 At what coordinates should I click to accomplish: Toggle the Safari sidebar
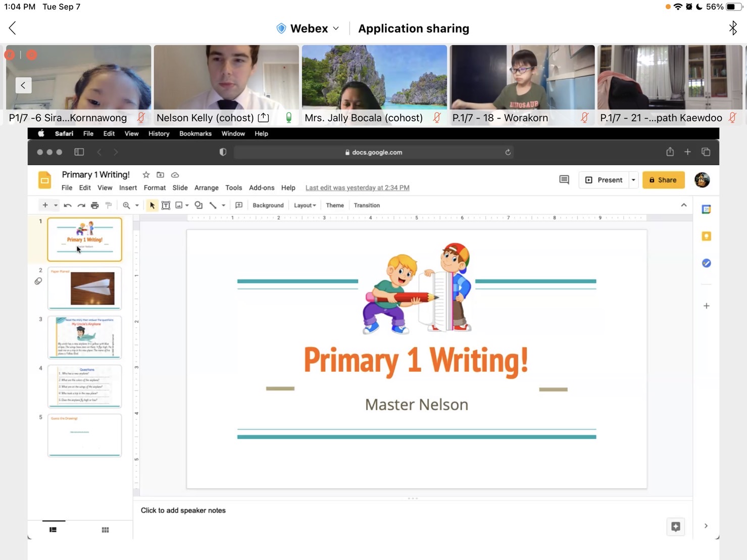pyautogui.click(x=79, y=152)
